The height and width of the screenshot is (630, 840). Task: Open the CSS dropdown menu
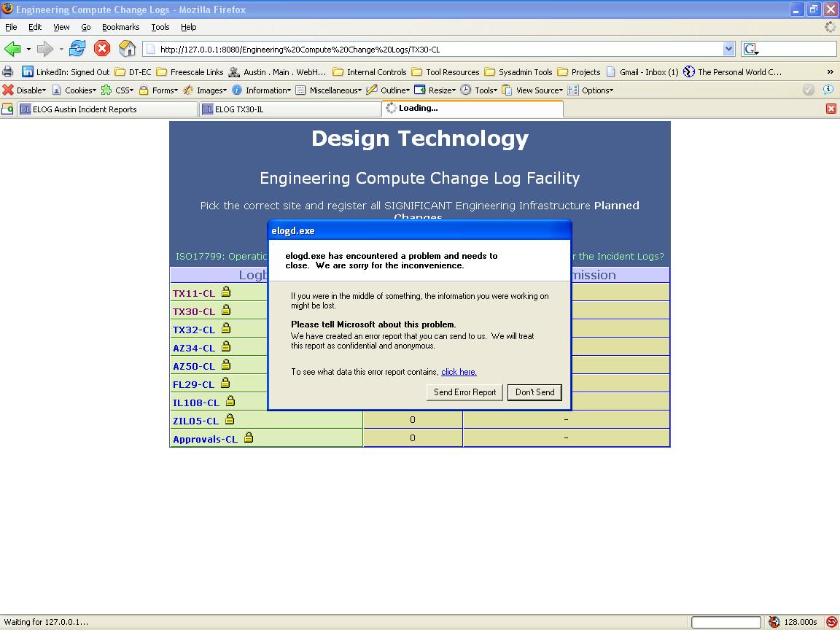(x=117, y=90)
